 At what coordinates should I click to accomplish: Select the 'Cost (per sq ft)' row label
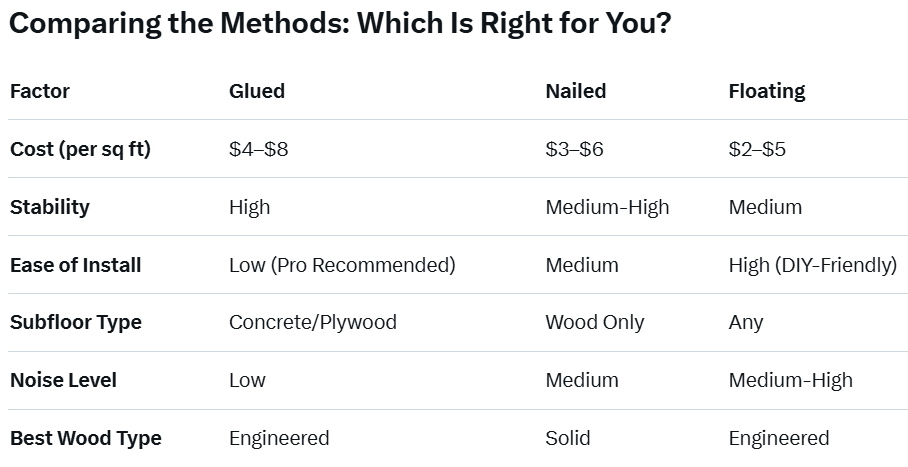[x=80, y=149]
